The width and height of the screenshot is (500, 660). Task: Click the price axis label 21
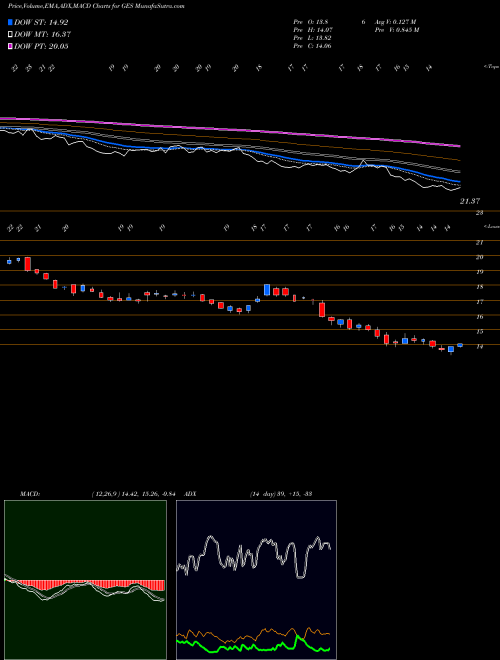tap(479, 242)
